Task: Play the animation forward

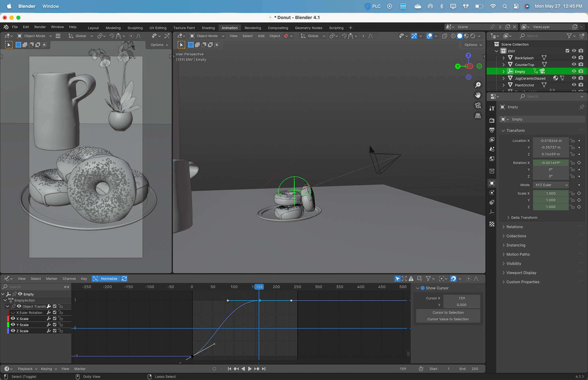Action: pyautogui.click(x=250, y=369)
